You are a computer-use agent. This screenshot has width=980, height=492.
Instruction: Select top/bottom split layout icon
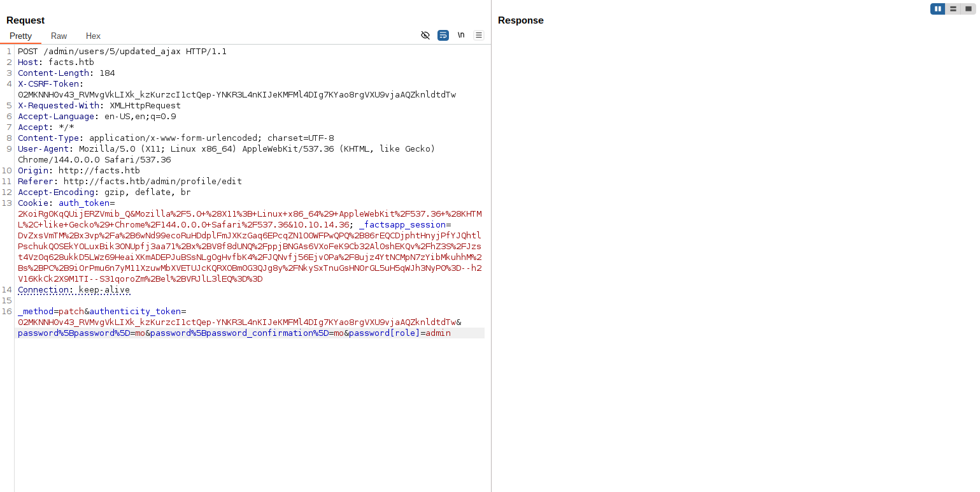[x=953, y=9]
